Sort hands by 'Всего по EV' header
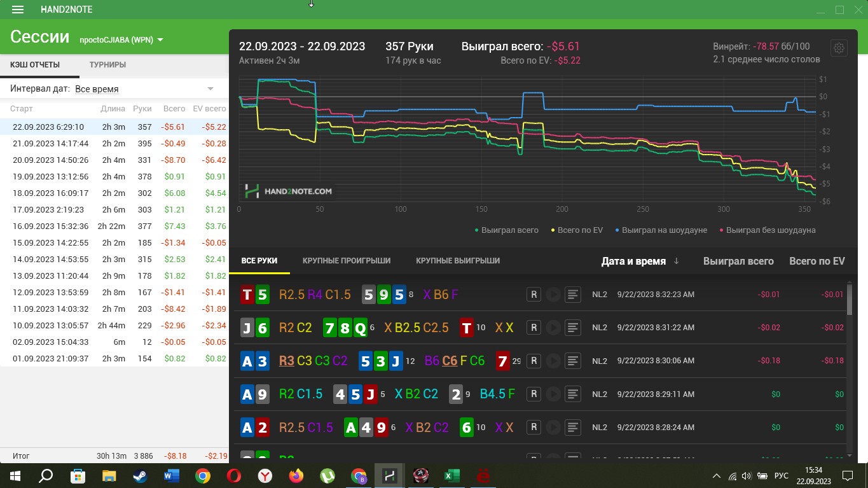This screenshot has width=868, height=488. (x=817, y=261)
